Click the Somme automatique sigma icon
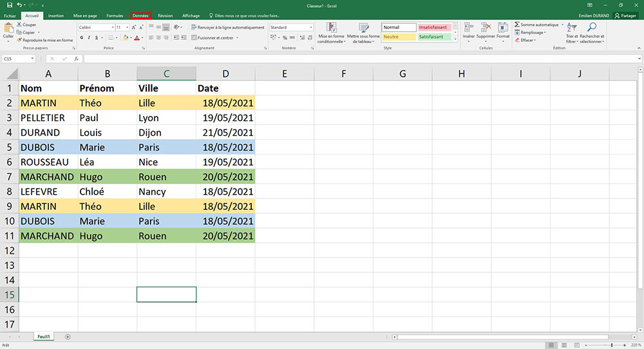Viewport: 644px width, 349px height. point(517,24)
